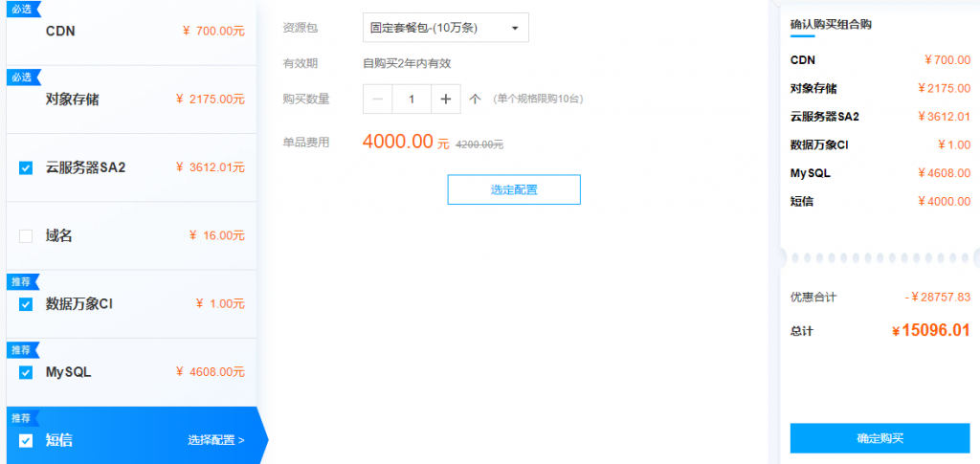This screenshot has height=464, width=980.
Task: Click the 必选 badge on 对象存储
Action: (x=23, y=77)
